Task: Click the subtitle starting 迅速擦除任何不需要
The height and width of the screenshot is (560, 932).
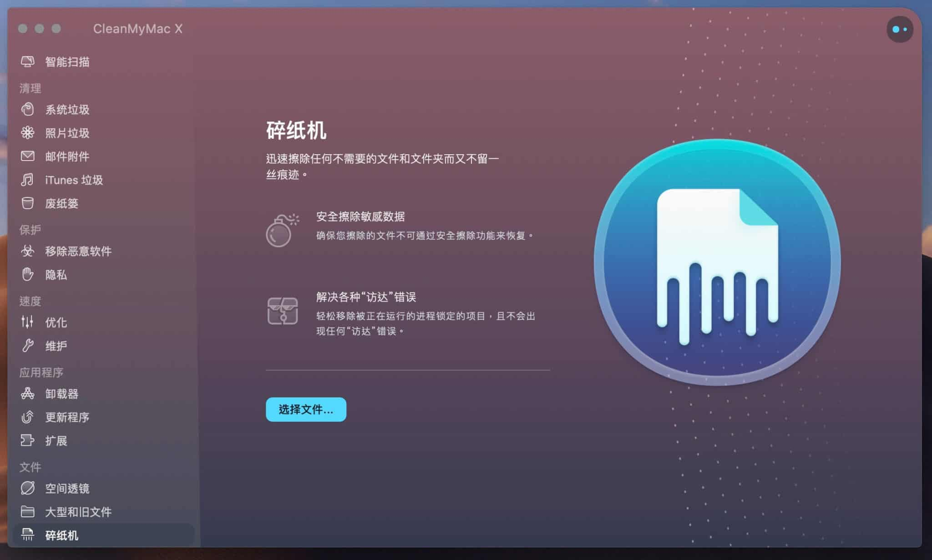Action: point(383,166)
